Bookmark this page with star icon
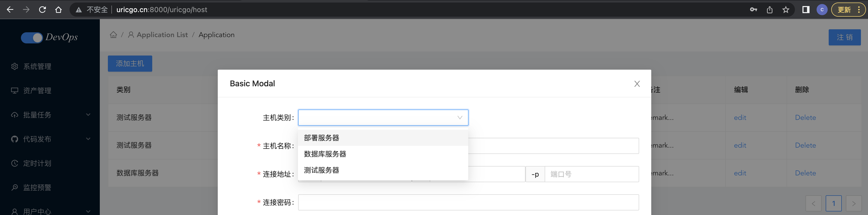The image size is (868, 215). (786, 10)
